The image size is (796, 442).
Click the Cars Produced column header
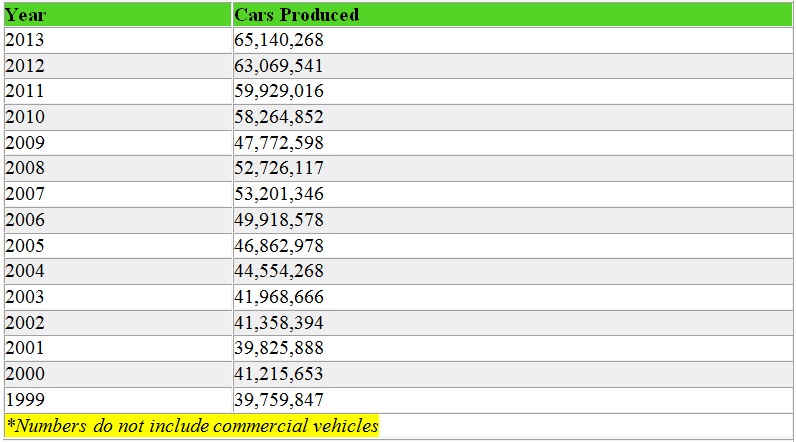point(296,15)
